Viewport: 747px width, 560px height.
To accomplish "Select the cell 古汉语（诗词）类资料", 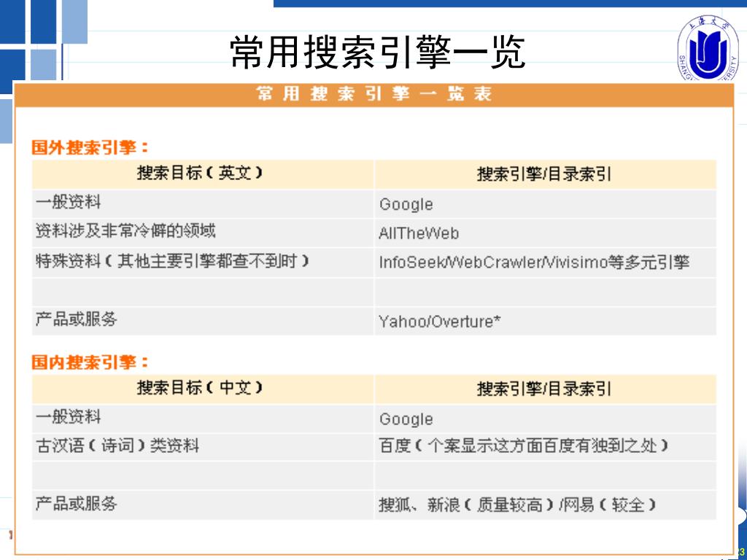I will (203, 447).
